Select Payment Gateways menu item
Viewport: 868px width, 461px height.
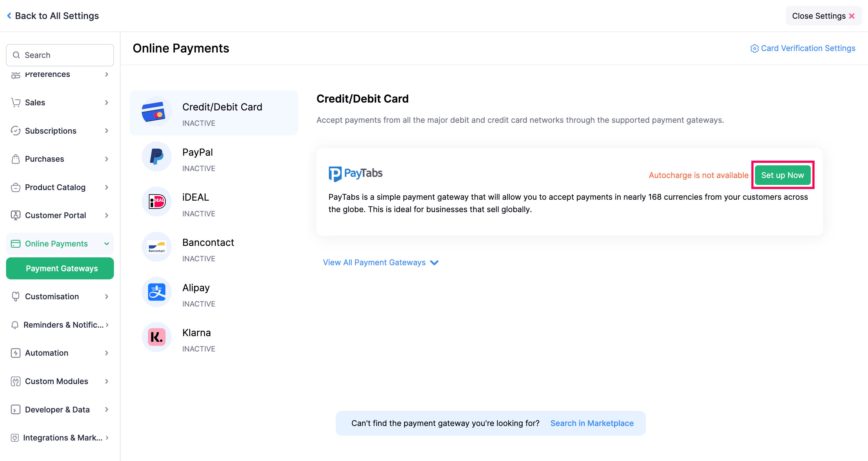coord(60,269)
